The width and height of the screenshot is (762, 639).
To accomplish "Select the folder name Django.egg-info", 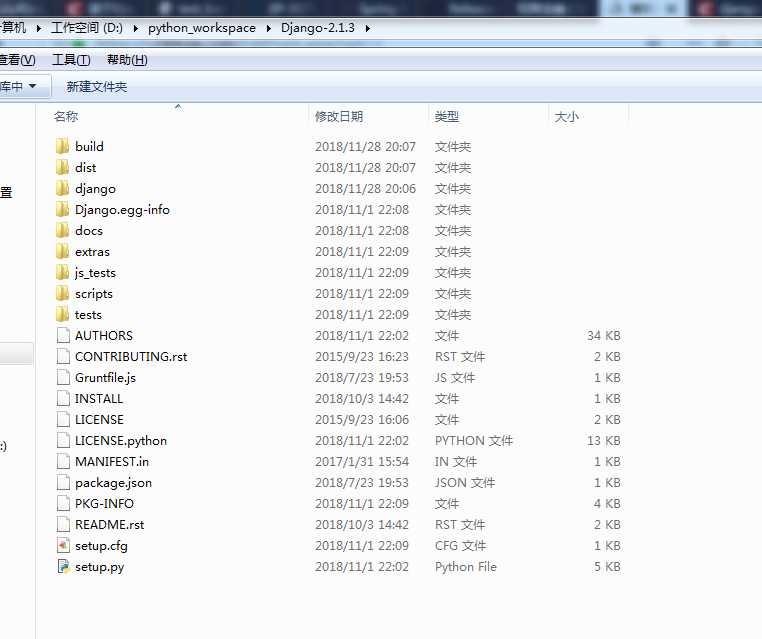I will (122, 210).
